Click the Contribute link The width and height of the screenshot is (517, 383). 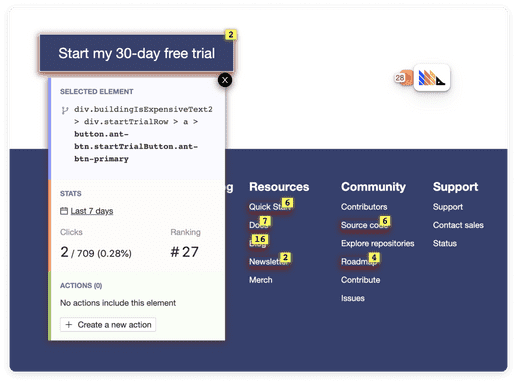pos(360,280)
